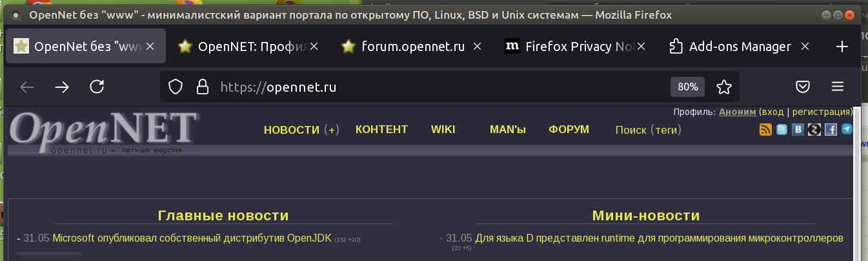This screenshot has width=868, height=261.
Task: Close the 'OpenNET: Профиль' tab
Action: [x=314, y=47]
